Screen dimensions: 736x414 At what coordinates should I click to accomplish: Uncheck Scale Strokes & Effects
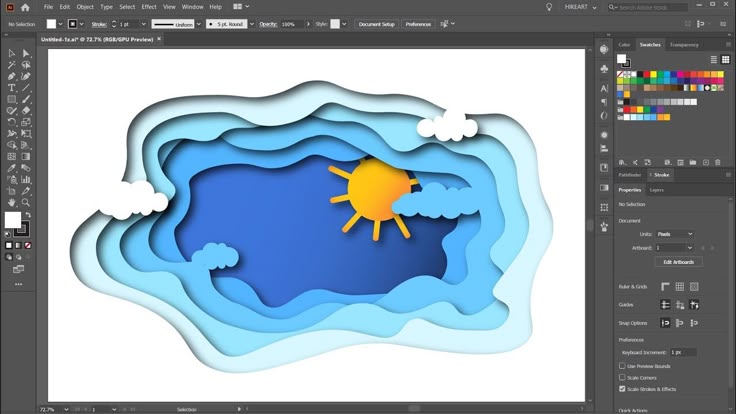click(622, 389)
